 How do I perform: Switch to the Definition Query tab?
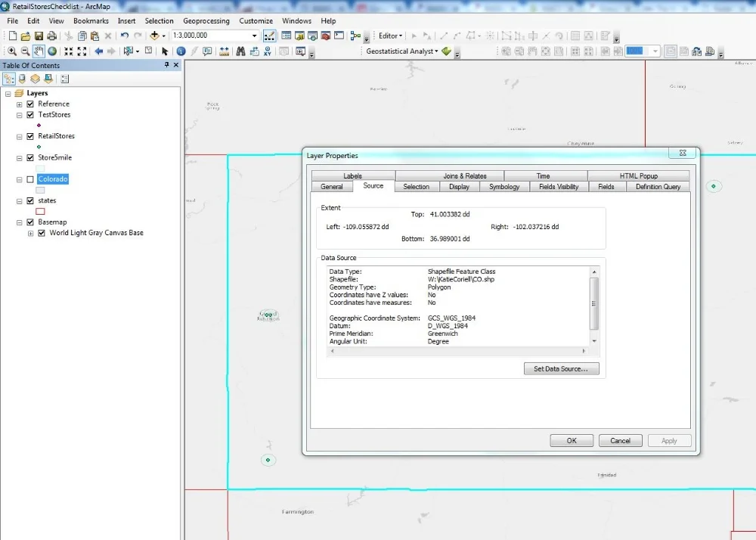[658, 187]
